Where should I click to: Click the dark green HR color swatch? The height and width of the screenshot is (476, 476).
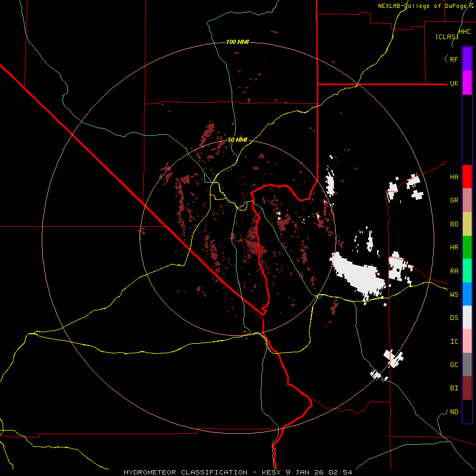pos(467,248)
